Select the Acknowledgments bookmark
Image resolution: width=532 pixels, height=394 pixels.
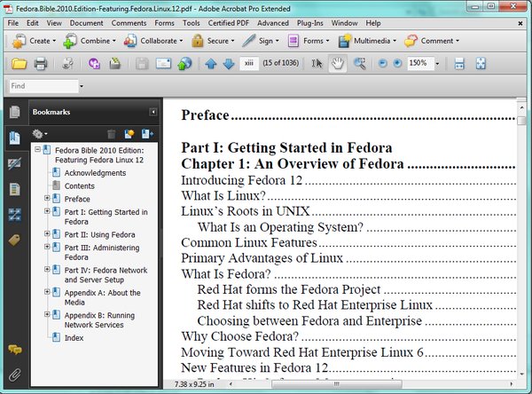click(x=95, y=173)
